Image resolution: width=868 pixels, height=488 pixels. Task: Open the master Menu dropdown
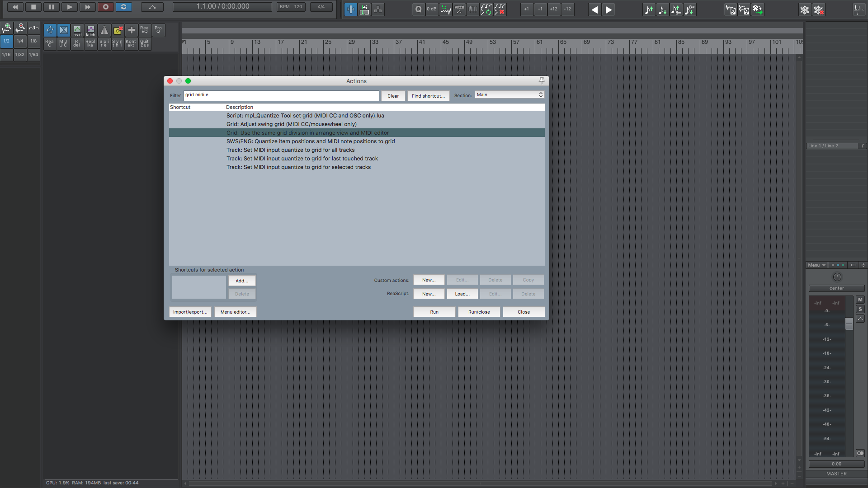pos(816,265)
